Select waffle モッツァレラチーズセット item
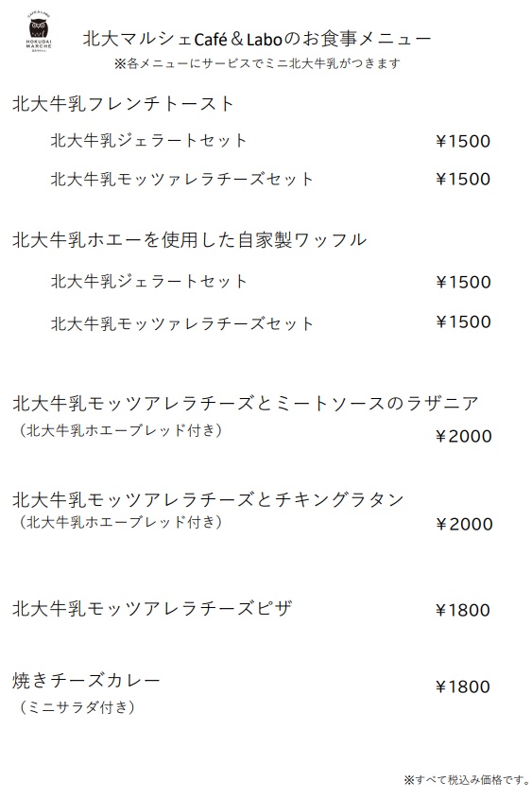This screenshot has height=799, width=532. [181, 323]
